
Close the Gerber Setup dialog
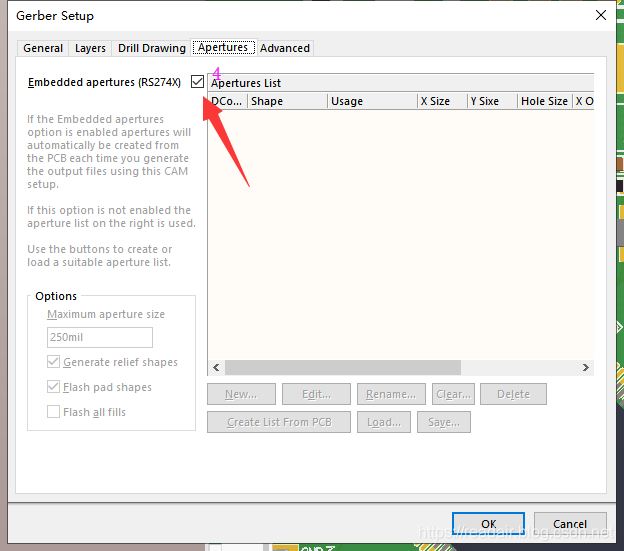[x=601, y=16]
